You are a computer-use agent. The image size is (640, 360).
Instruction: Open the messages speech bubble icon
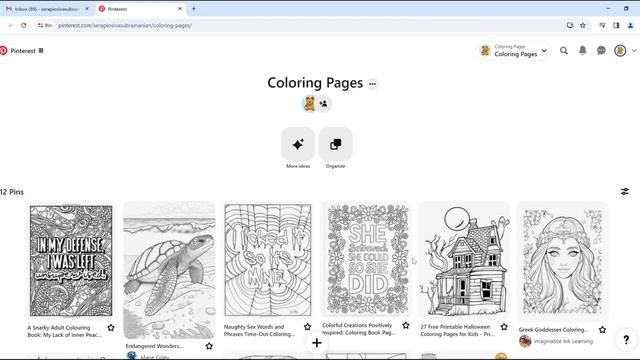601,51
